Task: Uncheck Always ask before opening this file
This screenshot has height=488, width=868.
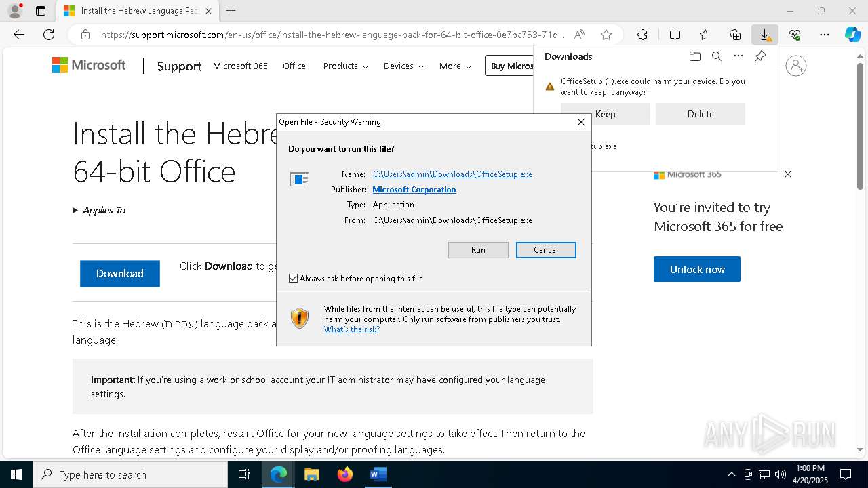Action: [293, 279]
